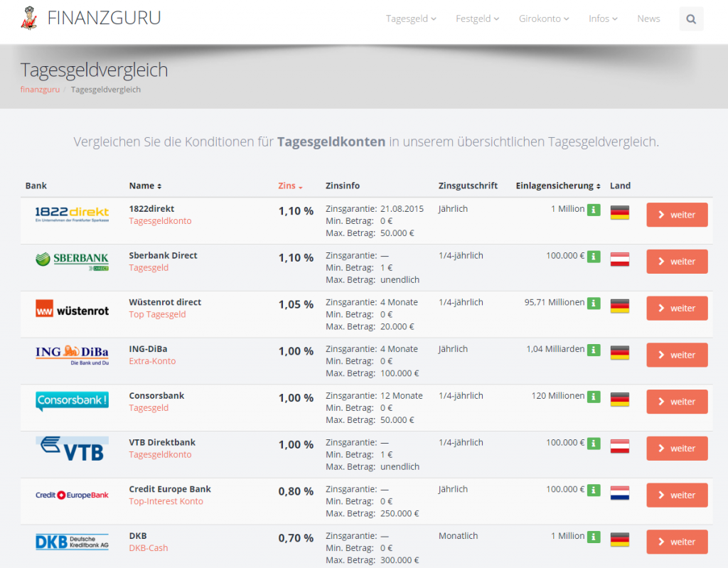Sort the table by Einlagensicherung column
Image resolution: width=728 pixels, height=568 pixels.
[x=558, y=186]
